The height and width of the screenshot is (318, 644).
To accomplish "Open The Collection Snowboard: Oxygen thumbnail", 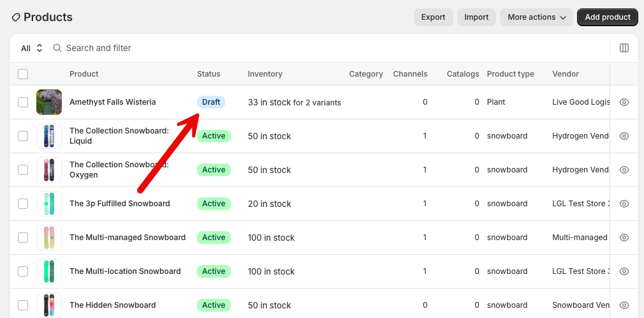I will (49, 169).
